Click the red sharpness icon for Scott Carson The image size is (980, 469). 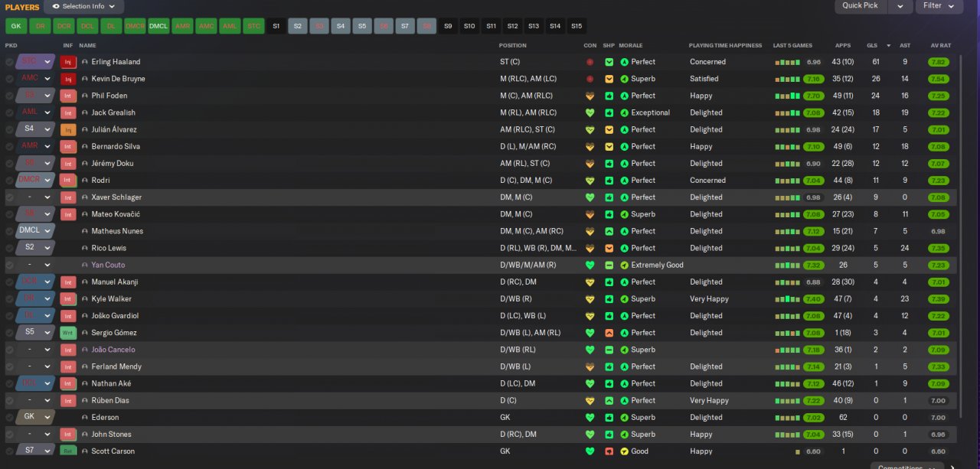click(609, 451)
